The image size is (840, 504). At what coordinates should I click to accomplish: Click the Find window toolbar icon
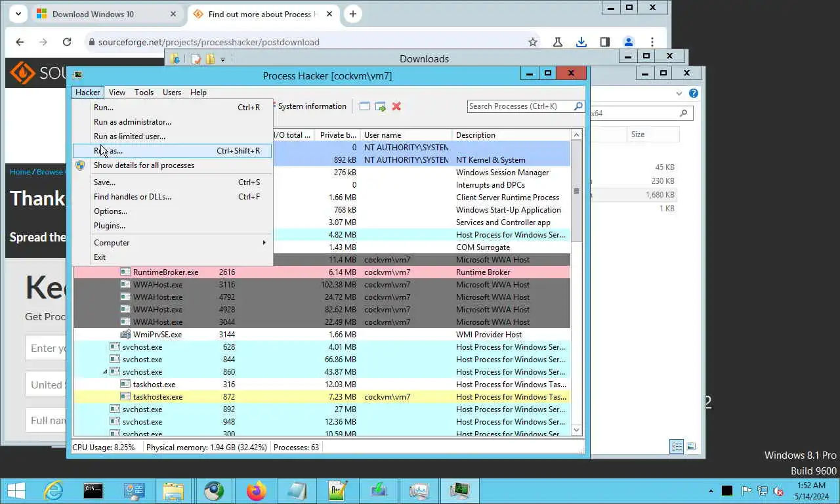pyautogui.click(x=364, y=106)
